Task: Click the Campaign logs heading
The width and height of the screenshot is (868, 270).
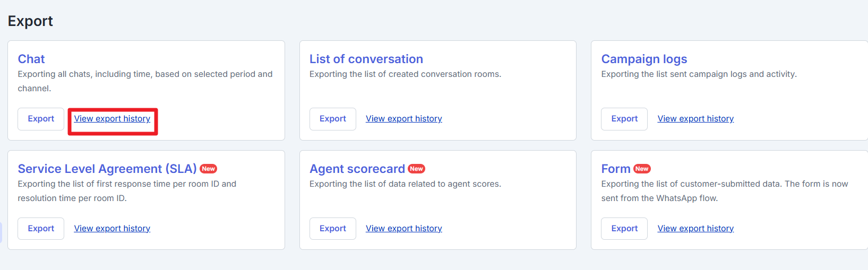Action: (644, 59)
